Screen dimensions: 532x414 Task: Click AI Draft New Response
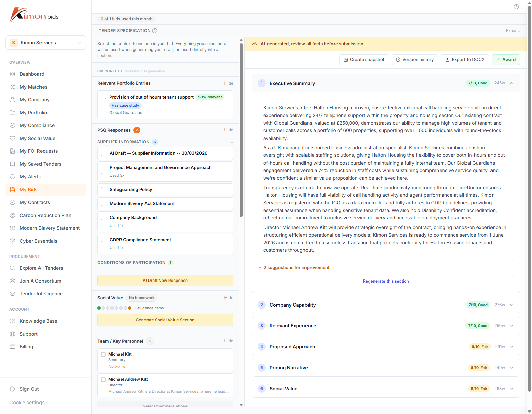pos(165,281)
